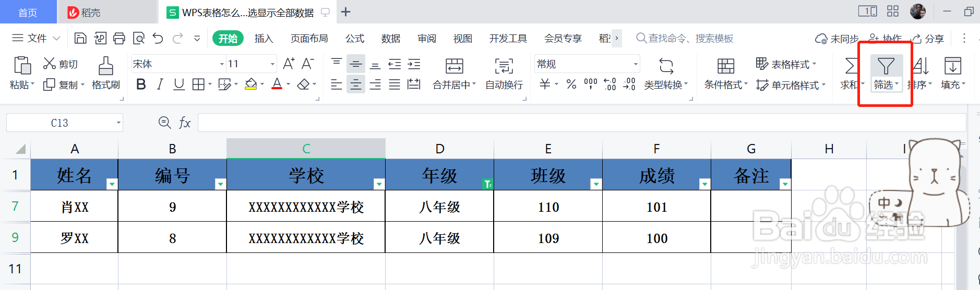Align text to vertical middle

356,64
